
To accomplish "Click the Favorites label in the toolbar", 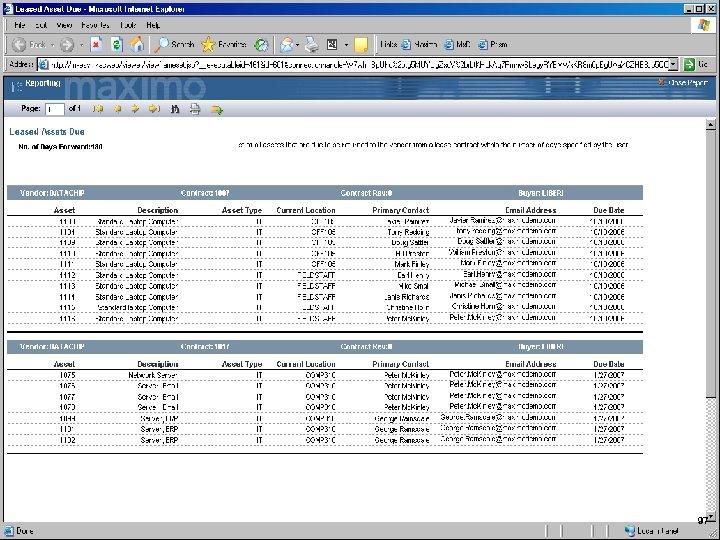I will click(232, 45).
